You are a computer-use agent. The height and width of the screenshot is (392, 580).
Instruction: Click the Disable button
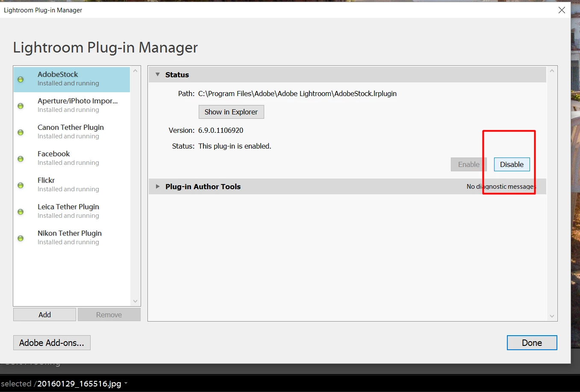(x=512, y=164)
